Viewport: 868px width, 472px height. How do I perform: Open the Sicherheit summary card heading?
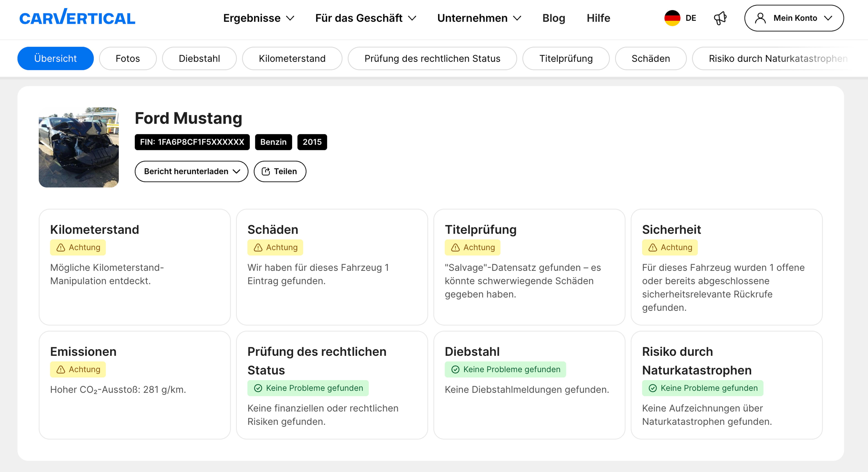click(671, 229)
